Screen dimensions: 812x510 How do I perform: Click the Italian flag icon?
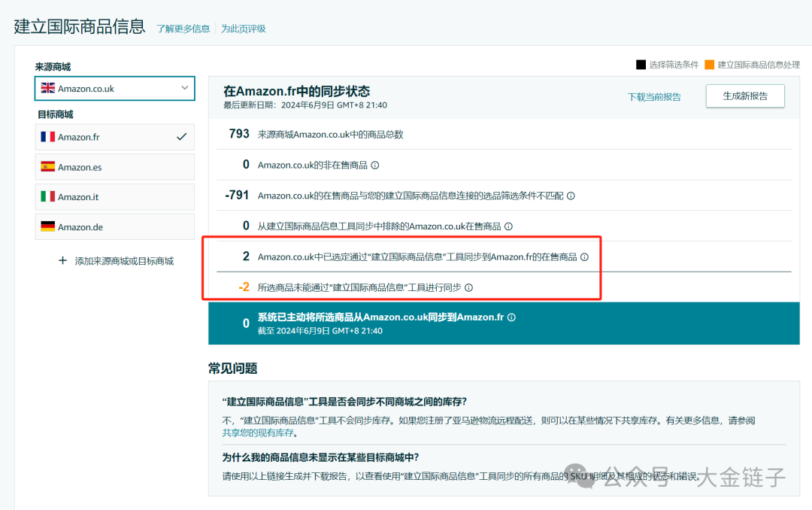[47, 196]
